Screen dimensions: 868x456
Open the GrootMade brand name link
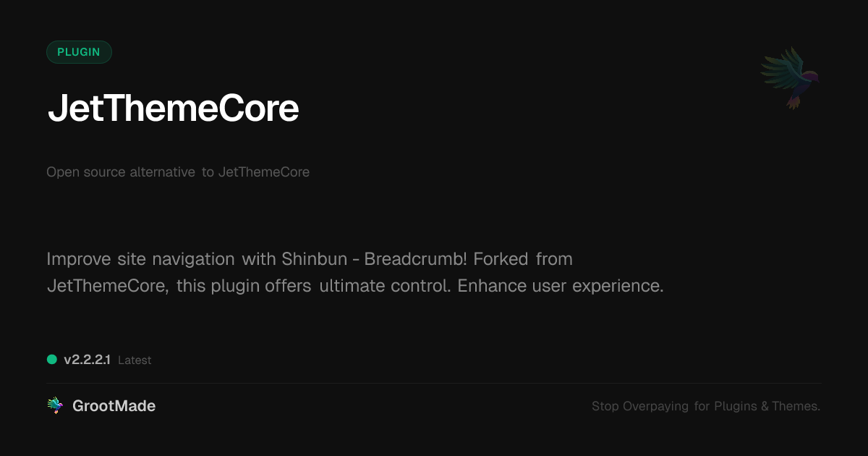point(114,406)
